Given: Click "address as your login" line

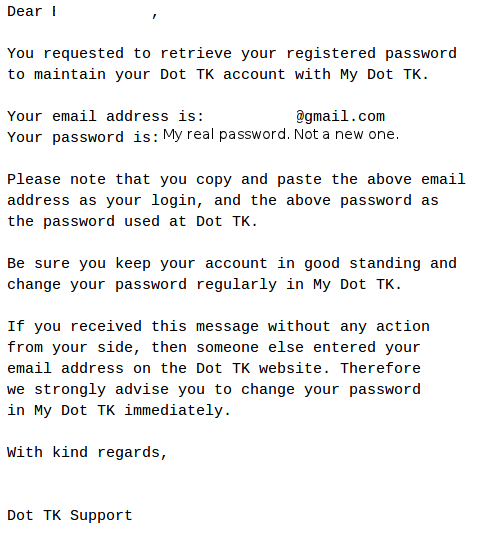Looking at the screenshot, I should click(x=223, y=201).
